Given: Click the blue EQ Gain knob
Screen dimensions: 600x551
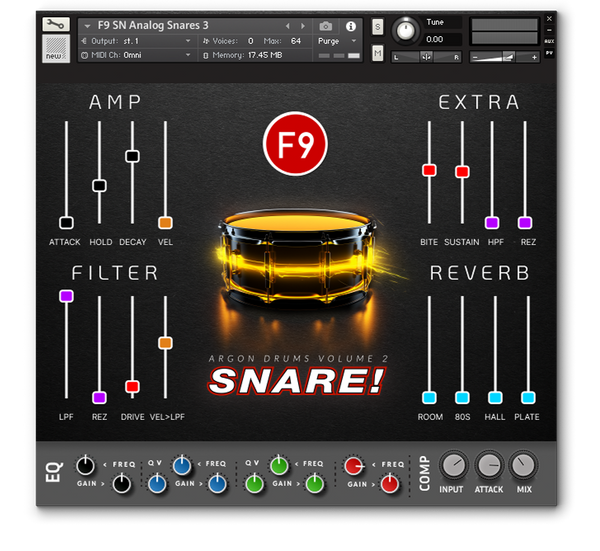Looking at the screenshot, I should pyautogui.click(x=217, y=484).
